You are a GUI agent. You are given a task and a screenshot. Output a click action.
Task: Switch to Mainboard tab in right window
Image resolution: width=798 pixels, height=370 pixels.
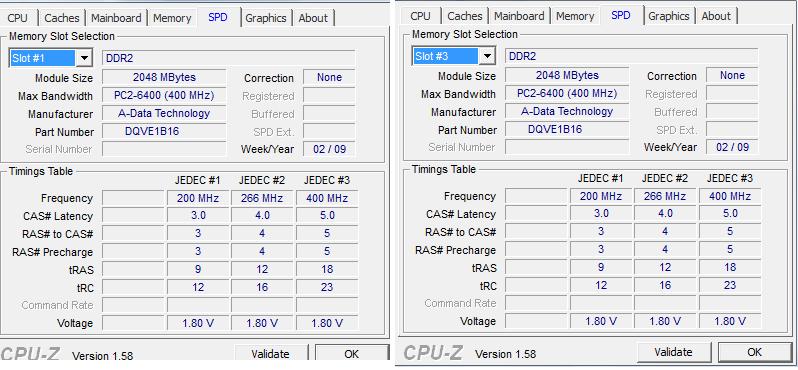click(519, 16)
